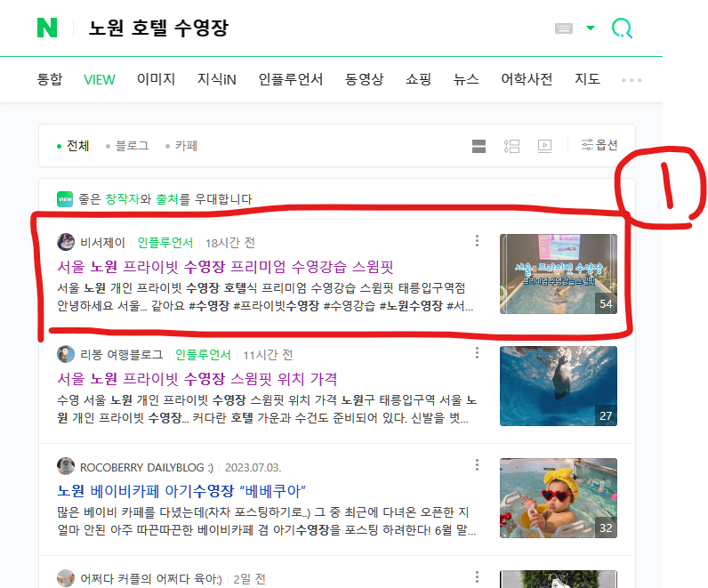Click the 리봉 여행블로그 profile avatar

pos(66,354)
